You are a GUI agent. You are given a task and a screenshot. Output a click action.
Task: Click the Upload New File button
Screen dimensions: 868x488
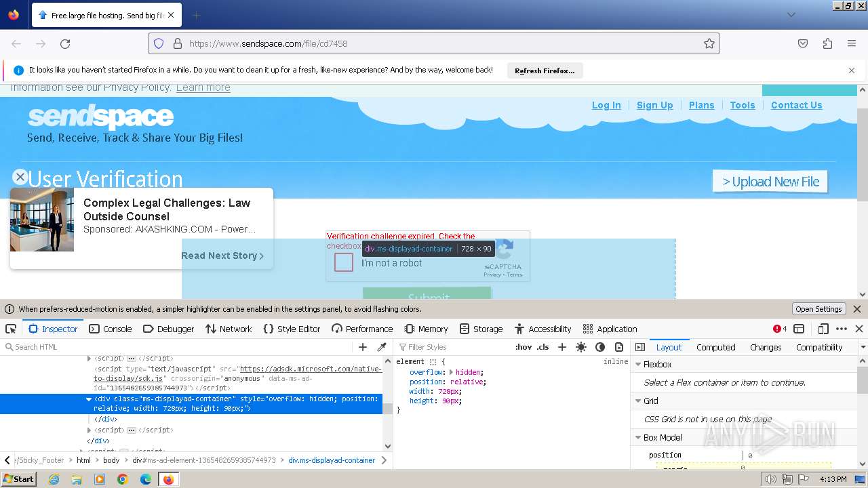tap(770, 181)
